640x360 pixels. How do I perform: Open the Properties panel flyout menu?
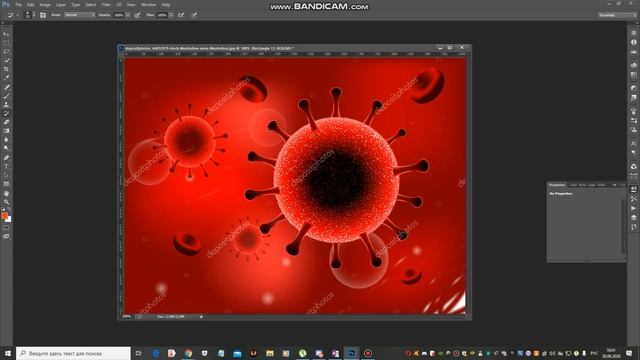pos(622,185)
